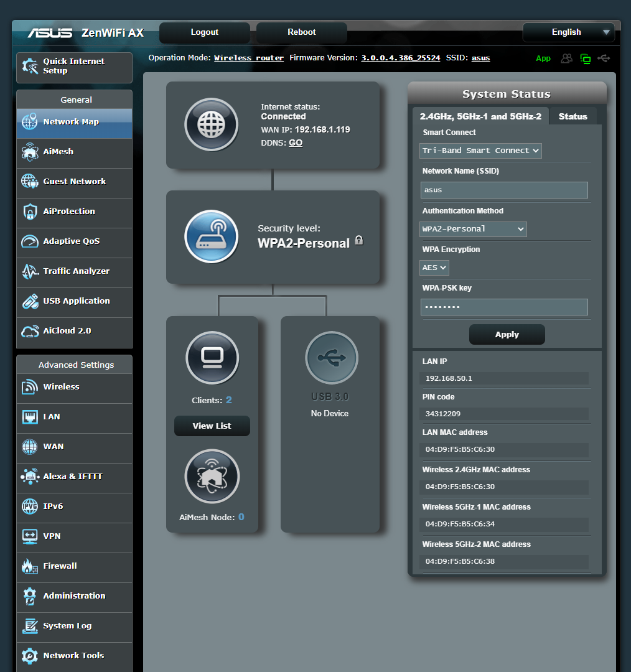The width and height of the screenshot is (631, 672).
Task: Select the USB 3.0 device icon
Action: click(331, 357)
